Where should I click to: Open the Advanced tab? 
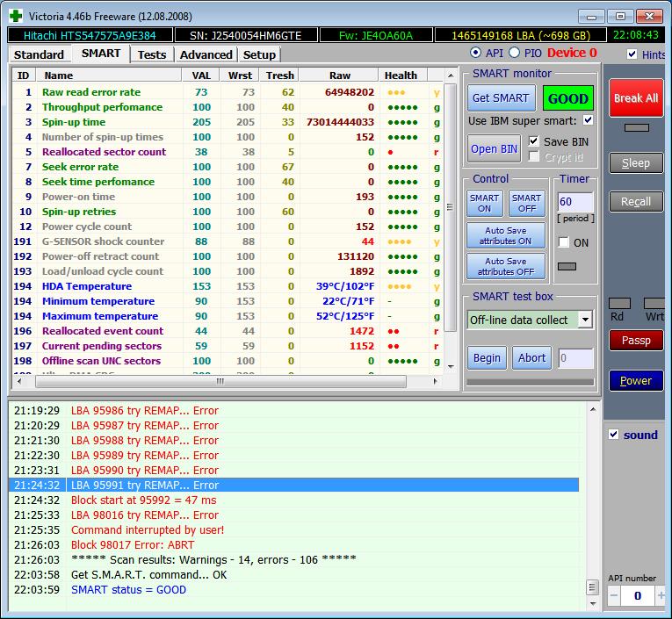pyautogui.click(x=206, y=54)
